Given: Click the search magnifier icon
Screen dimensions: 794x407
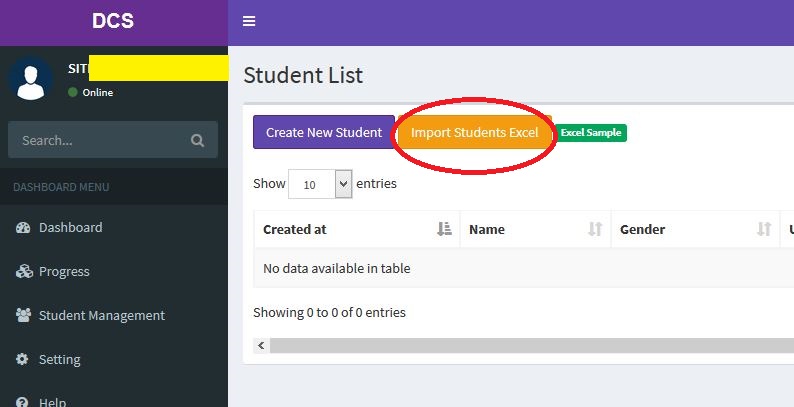Looking at the screenshot, I should [198, 141].
